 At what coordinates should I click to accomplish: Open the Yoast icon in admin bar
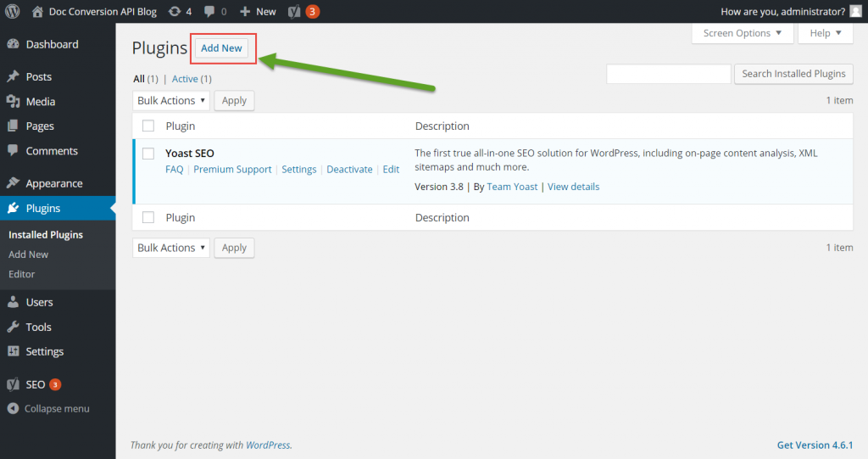pos(294,12)
